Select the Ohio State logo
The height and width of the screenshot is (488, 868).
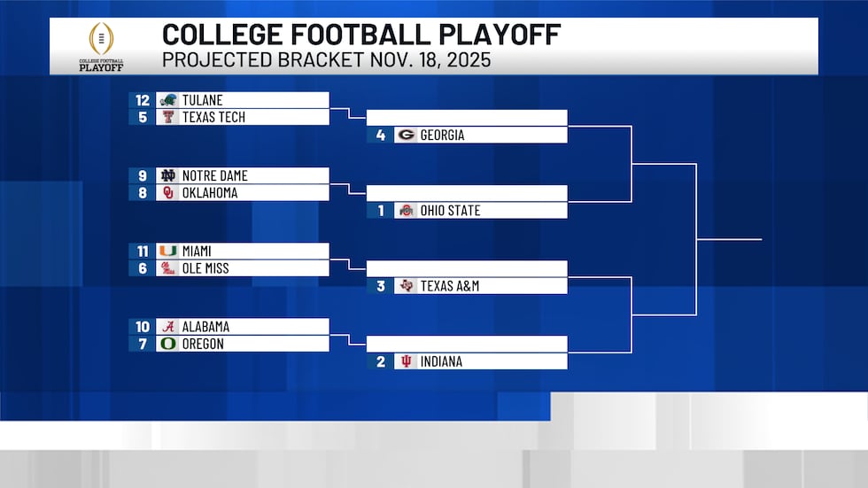click(x=406, y=211)
